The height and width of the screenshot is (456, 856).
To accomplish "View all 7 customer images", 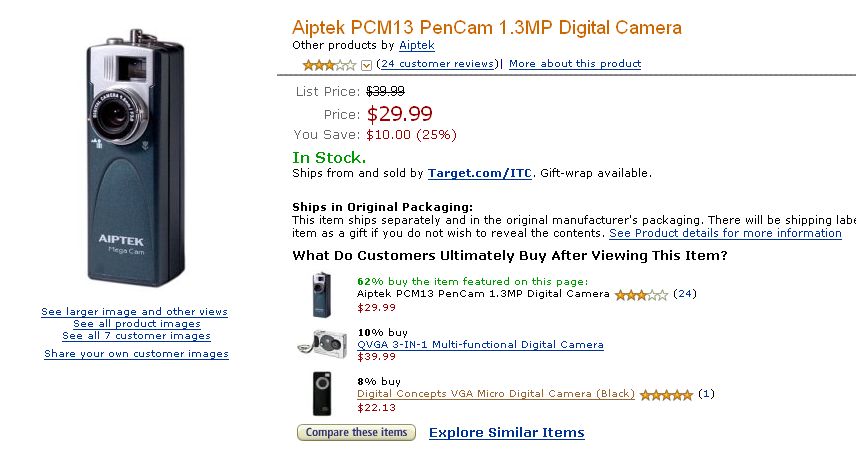I will 136,336.
